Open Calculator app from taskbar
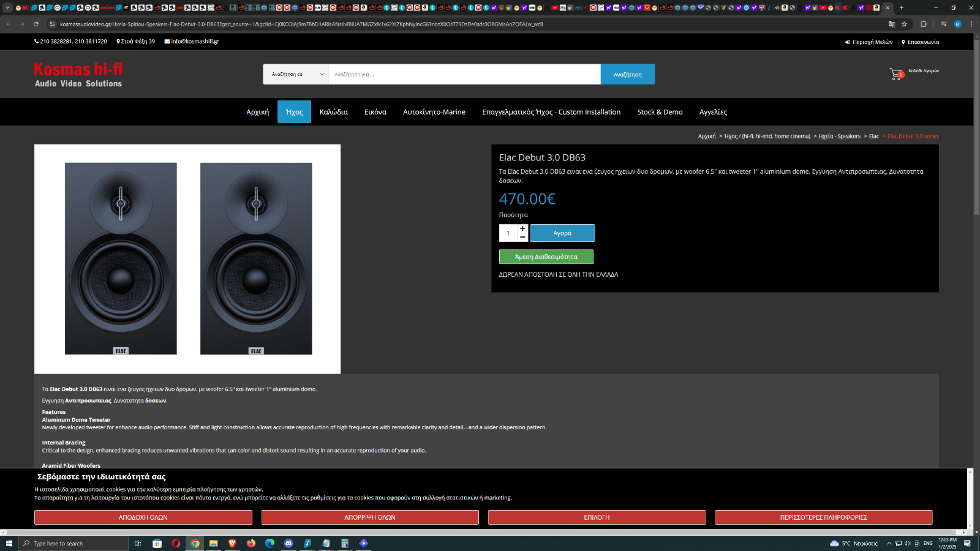Viewport: 980px width, 551px height. (345, 543)
